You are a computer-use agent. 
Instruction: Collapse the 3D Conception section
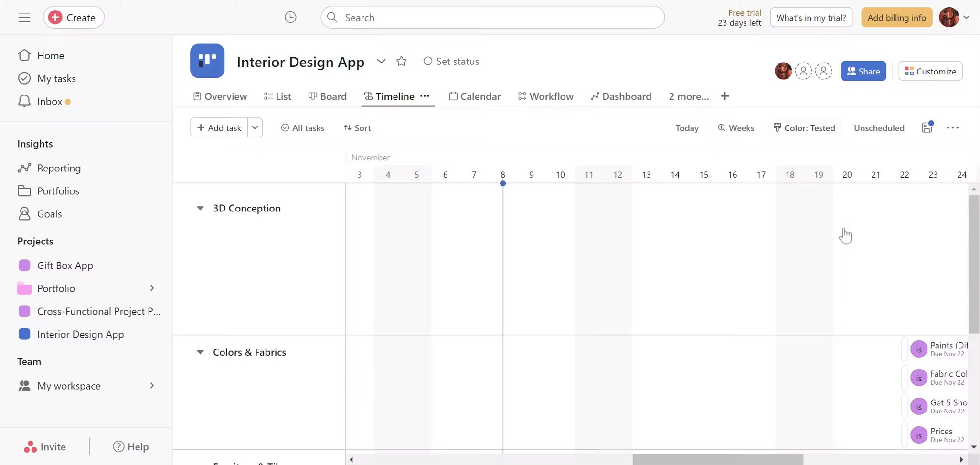coord(200,208)
